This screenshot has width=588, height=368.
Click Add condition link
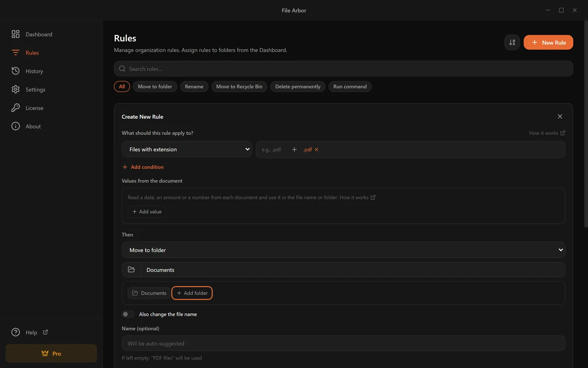pyautogui.click(x=143, y=167)
